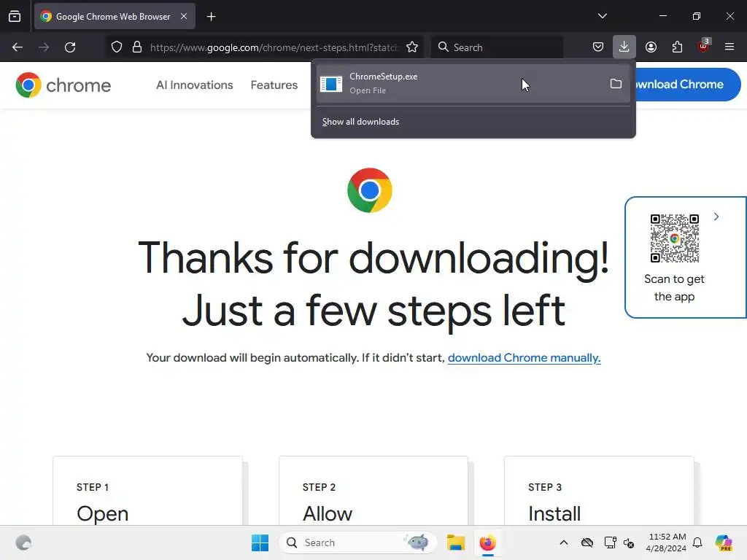This screenshot has height=560, width=747.
Task: Close the Google Chrome Web Browser tab
Action: (x=183, y=16)
